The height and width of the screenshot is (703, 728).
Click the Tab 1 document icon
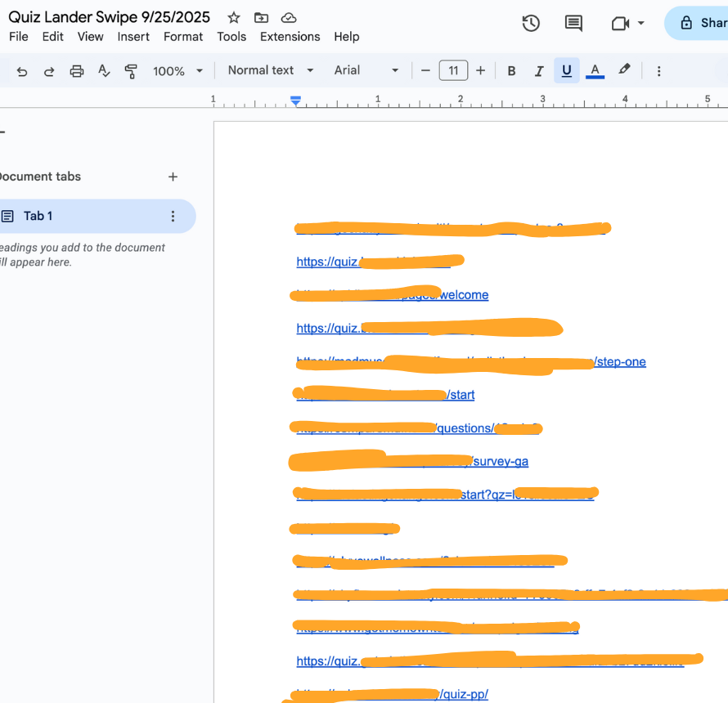7,217
